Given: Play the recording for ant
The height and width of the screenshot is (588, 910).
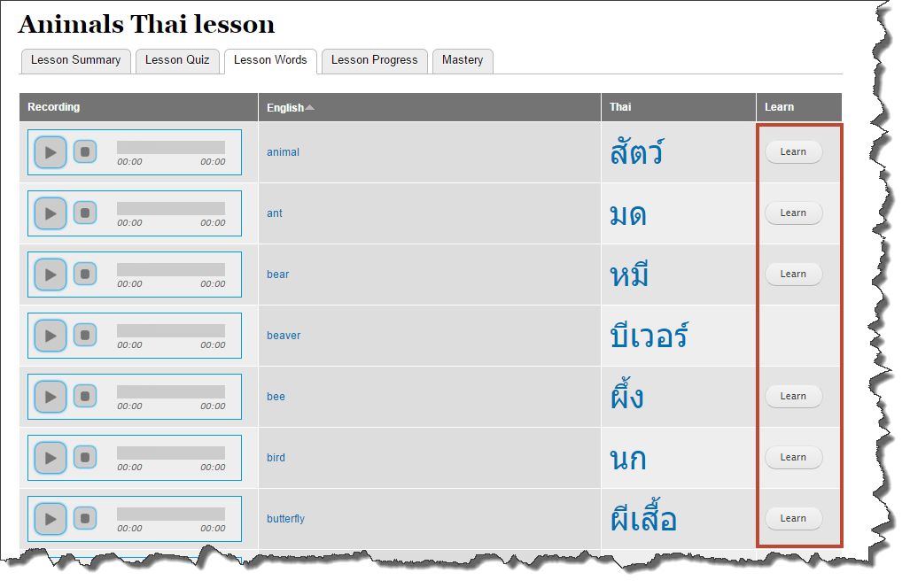Looking at the screenshot, I should coord(51,213).
